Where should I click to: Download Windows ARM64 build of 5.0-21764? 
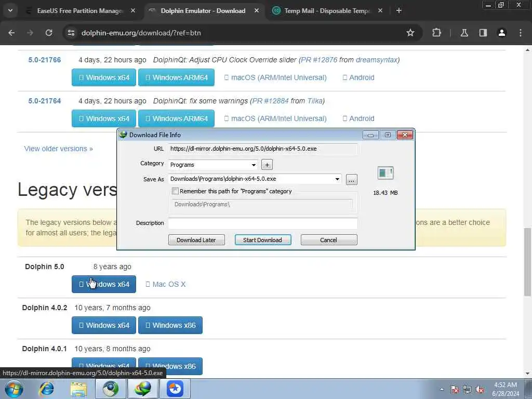click(177, 118)
